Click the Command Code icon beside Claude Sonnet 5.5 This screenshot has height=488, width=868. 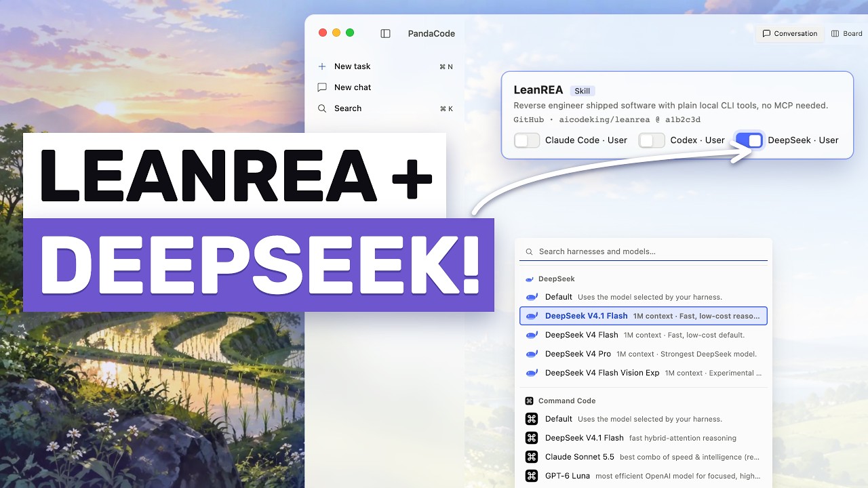click(x=532, y=457)
